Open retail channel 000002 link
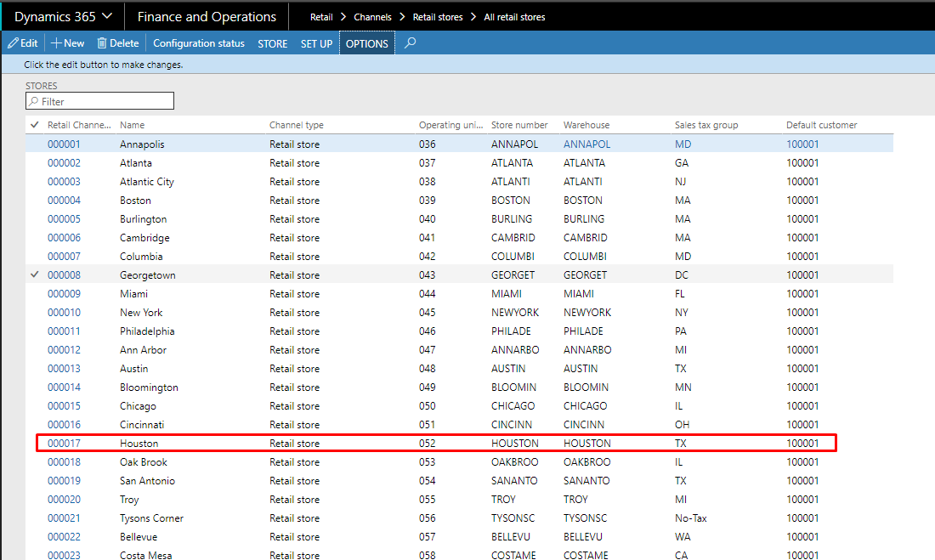 click(64, 163)
